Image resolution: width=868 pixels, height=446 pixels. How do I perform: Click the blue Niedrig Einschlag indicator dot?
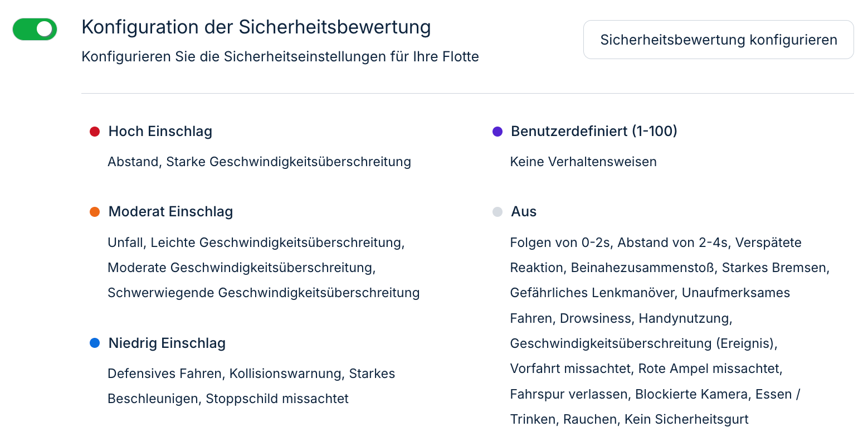(95, 343)
